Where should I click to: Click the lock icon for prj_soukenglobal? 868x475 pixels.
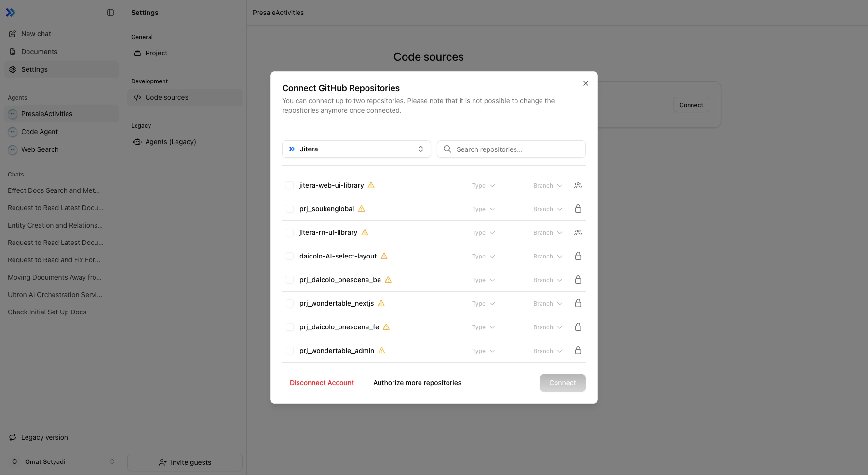(x=578, y=209)
